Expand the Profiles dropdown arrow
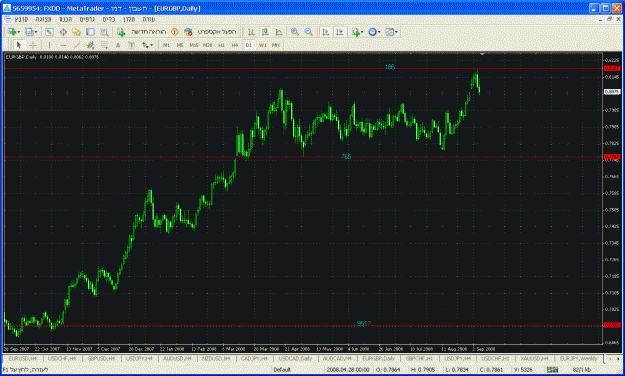 36,32
